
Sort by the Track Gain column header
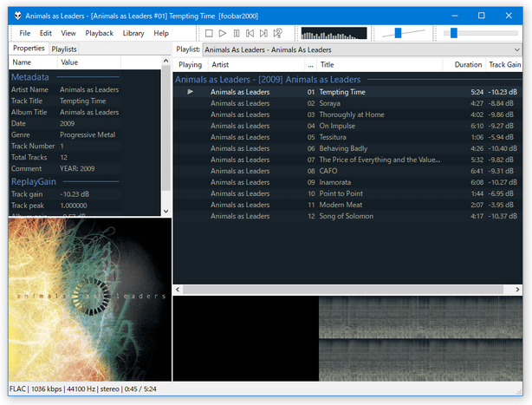pos(504,64)
